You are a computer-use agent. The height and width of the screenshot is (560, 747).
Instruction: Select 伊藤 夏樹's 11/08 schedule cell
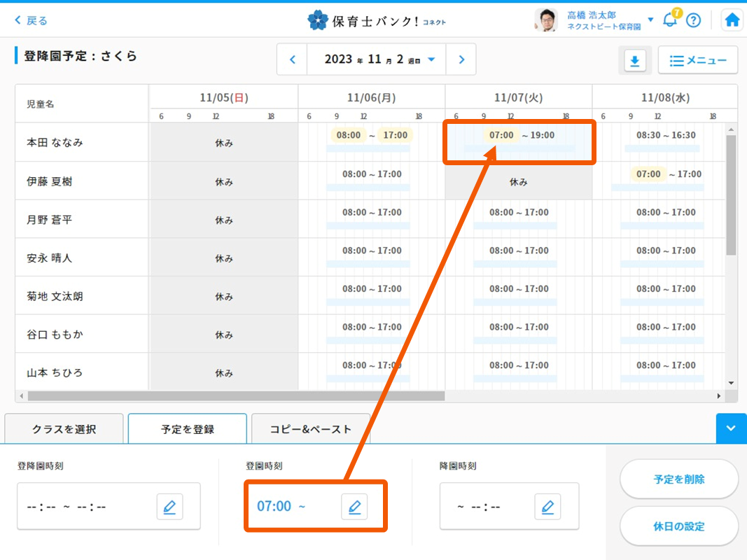coord(664,181)
